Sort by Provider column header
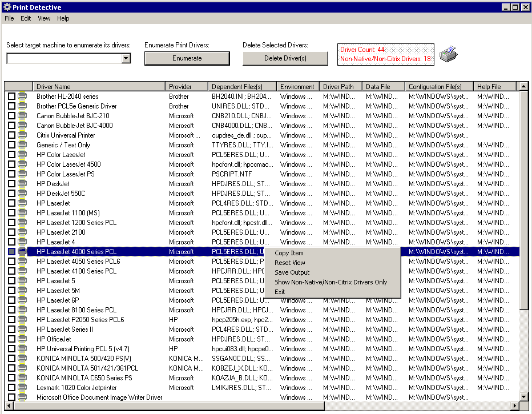The height and width of the screenshot is (414, 532). 186,87
